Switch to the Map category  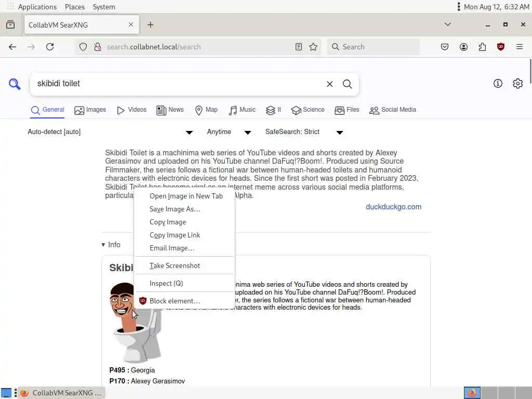(206, 110)
